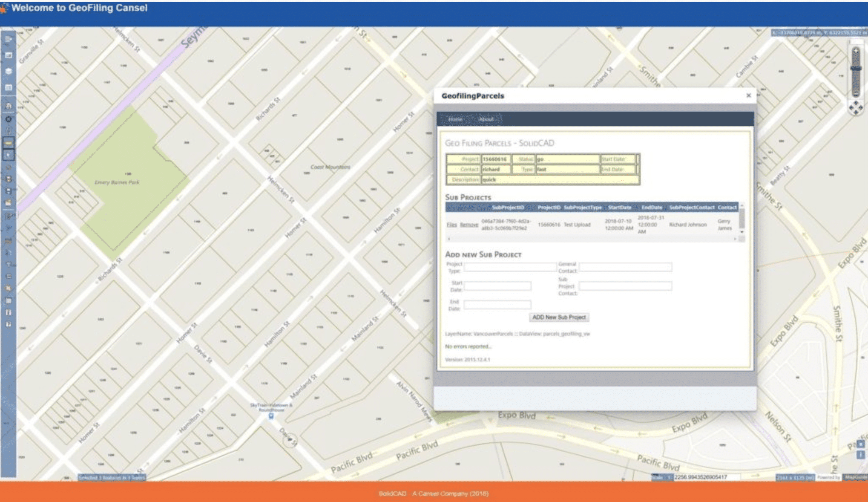Viewport: 868px width, 502px height.
Task: Pan map east with the right arrow
Action: point(861,108)
